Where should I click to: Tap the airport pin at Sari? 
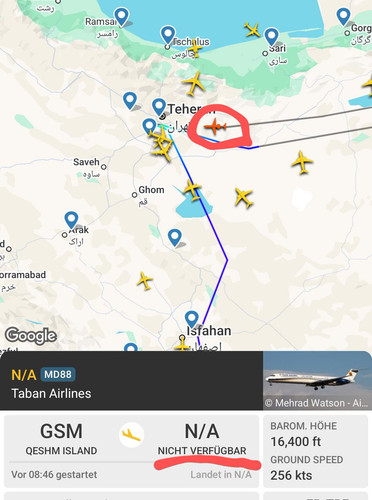pos(271,37)
